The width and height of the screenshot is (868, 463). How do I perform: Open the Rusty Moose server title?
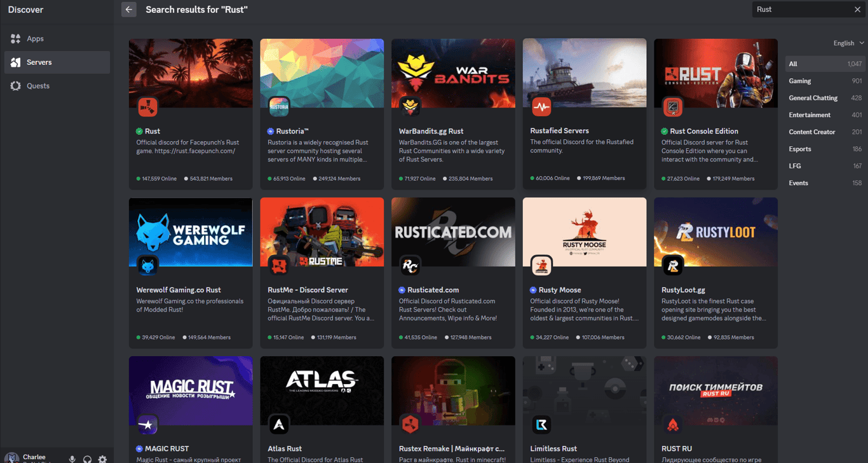tap(560, 290)
